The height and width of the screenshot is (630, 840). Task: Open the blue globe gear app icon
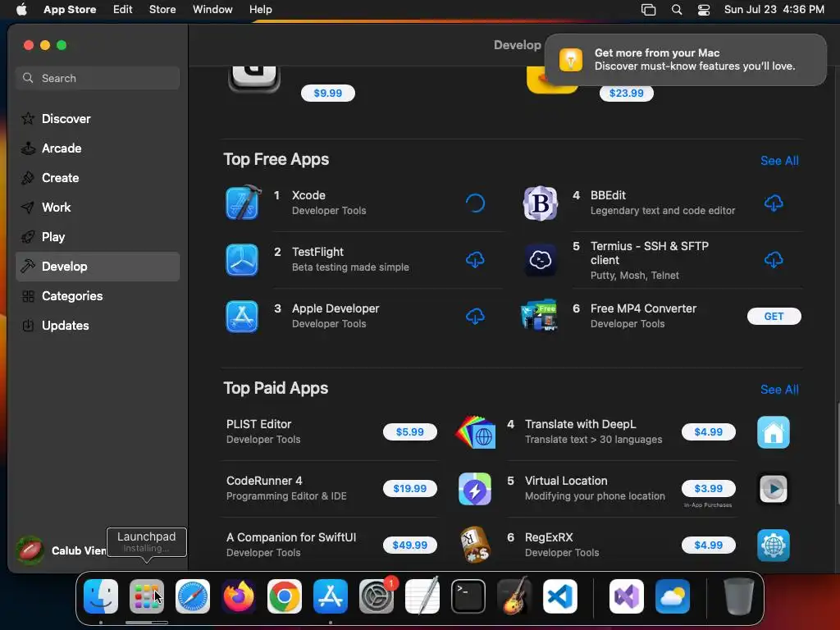[x=773, y=545]
